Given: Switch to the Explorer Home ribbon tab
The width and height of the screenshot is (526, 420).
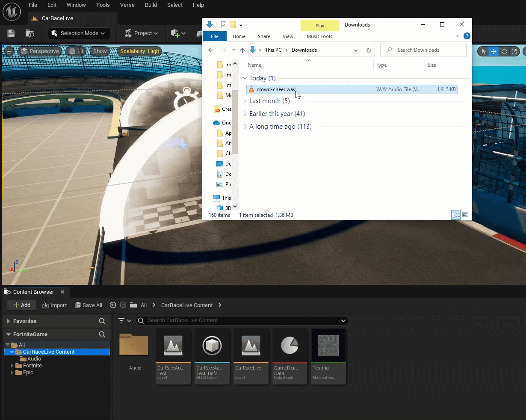Looking at the screenshot, I should pos(239,36).
